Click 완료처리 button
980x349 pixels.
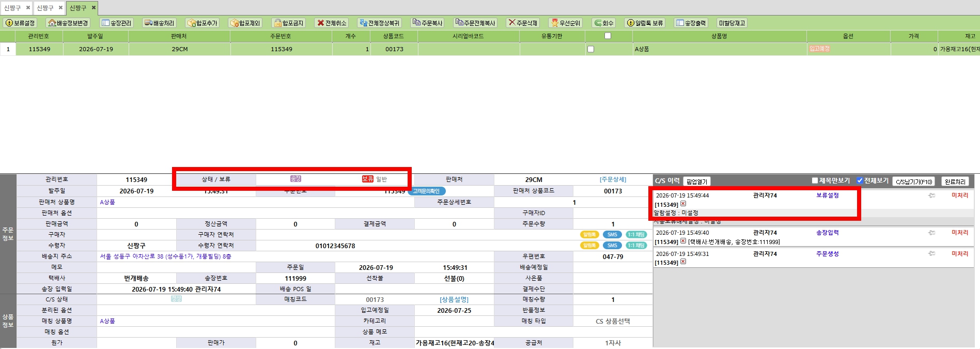[x=955, y=181]
